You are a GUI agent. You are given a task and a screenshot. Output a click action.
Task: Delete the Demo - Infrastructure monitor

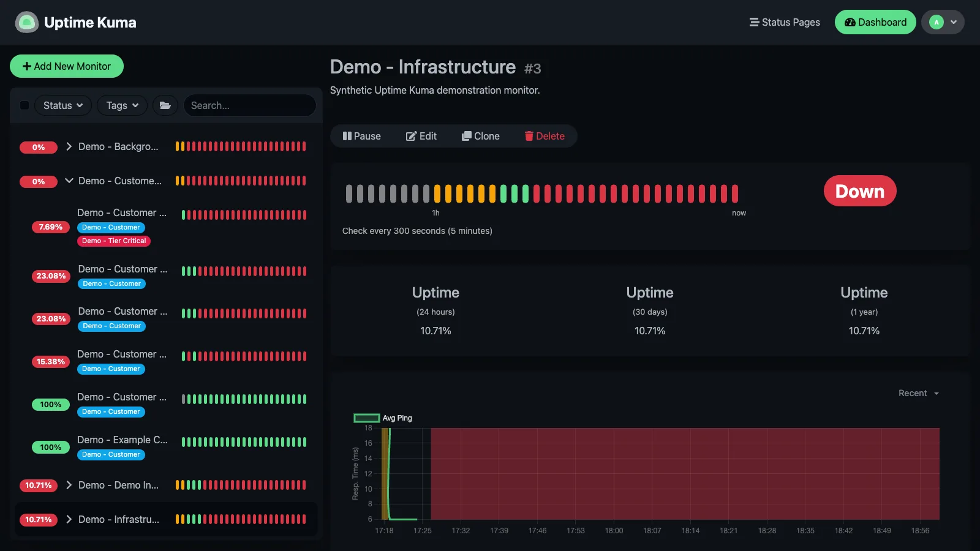(545, 136)
